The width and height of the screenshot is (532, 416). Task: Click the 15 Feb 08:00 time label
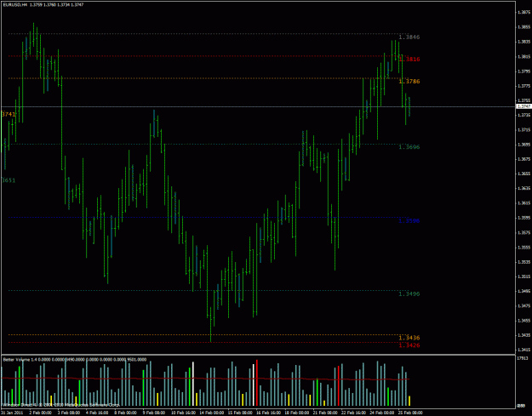click(240, 413)
